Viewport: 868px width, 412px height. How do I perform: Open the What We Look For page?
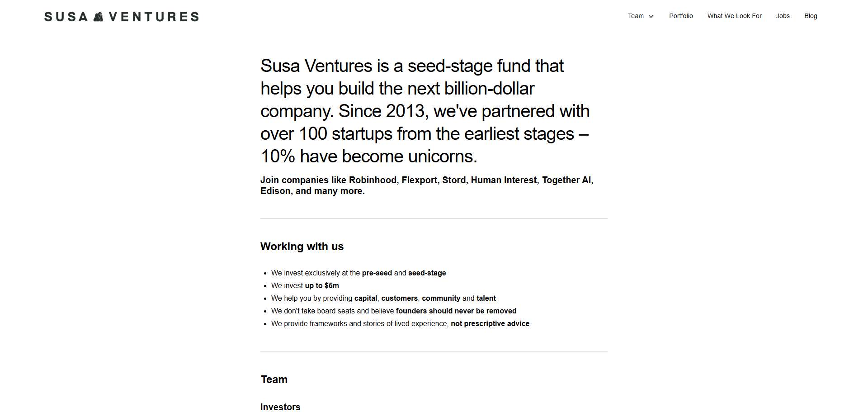[x=735, y=16]
